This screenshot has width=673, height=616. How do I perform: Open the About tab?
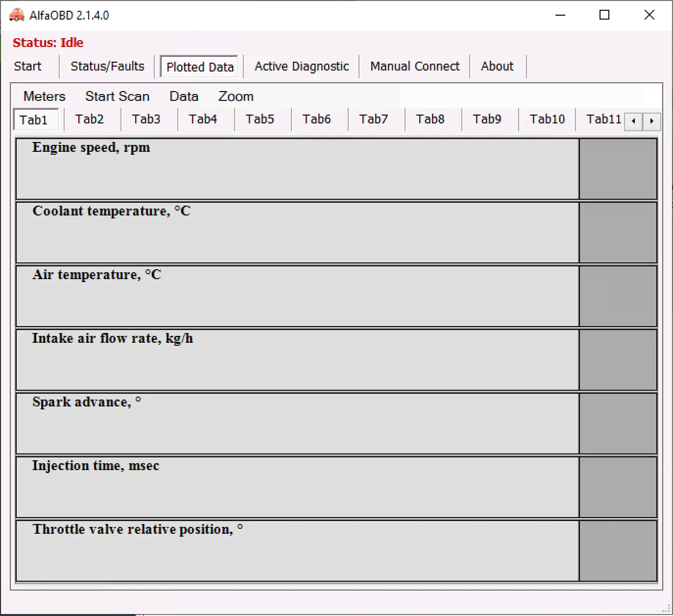[497, 66]
